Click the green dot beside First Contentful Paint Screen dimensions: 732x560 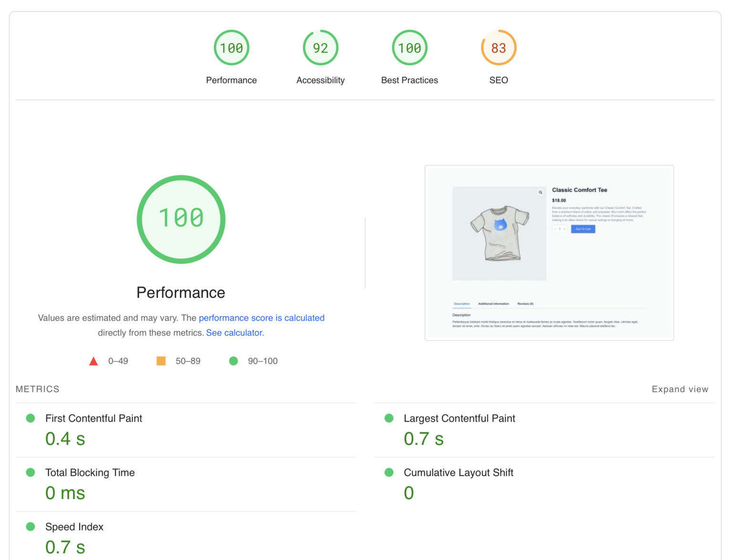click(30, 418)
